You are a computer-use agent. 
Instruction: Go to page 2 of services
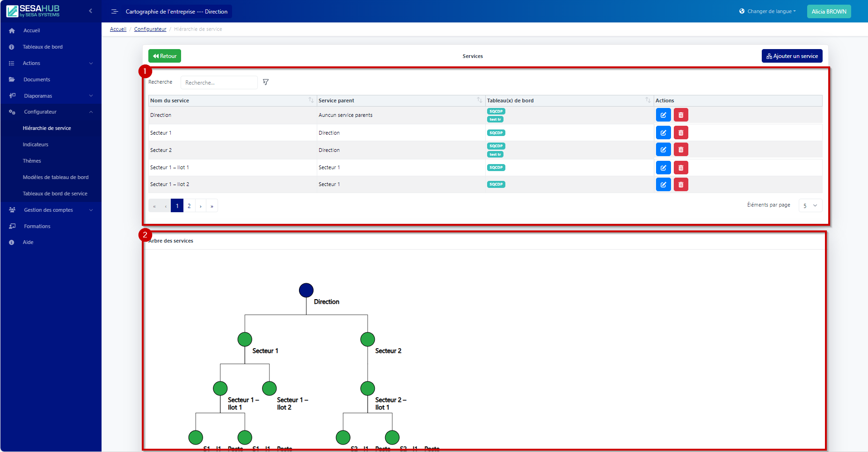click(189, 206)
